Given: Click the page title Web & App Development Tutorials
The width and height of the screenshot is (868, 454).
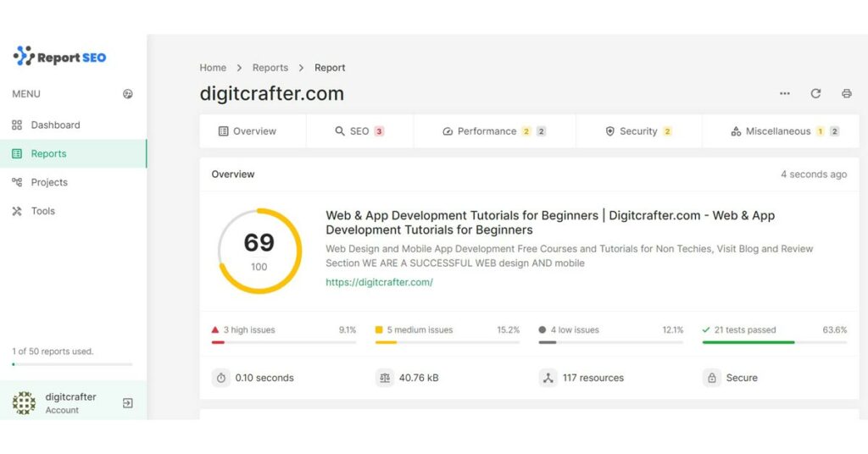Looking at the screenshot, I should [x=550, y=222].
